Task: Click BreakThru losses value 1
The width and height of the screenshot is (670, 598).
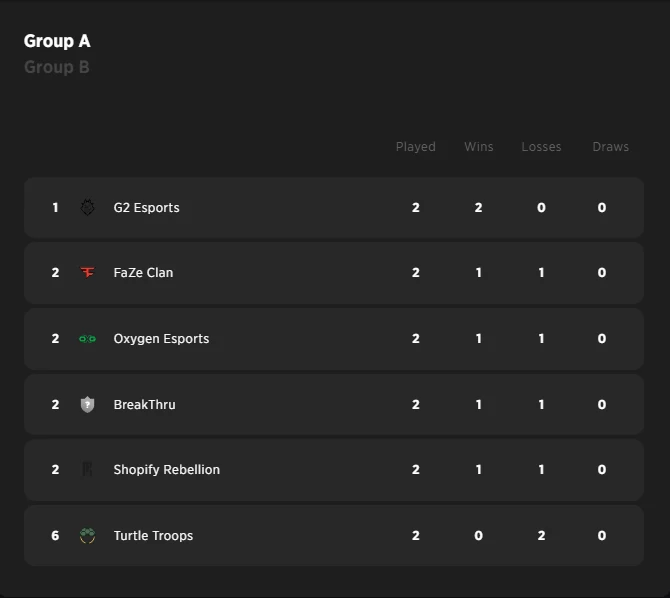Action: point(541,404)
